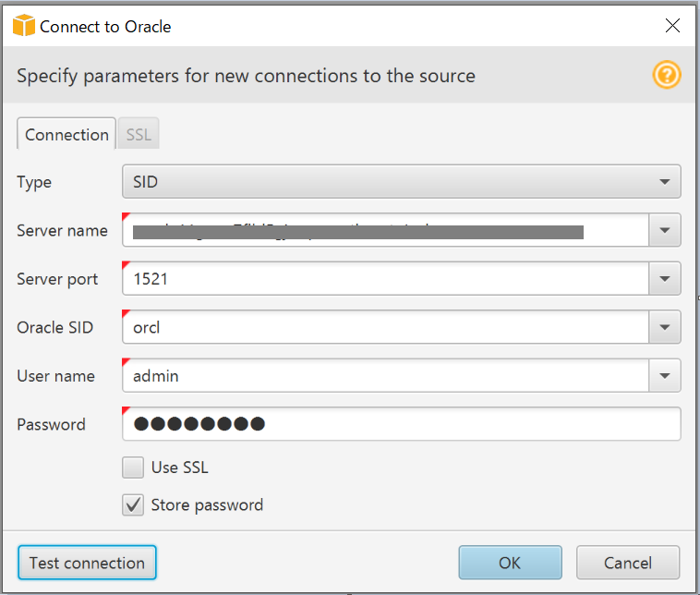Switch to the SSL tab
700x595 pixels.
click(139, 134)
